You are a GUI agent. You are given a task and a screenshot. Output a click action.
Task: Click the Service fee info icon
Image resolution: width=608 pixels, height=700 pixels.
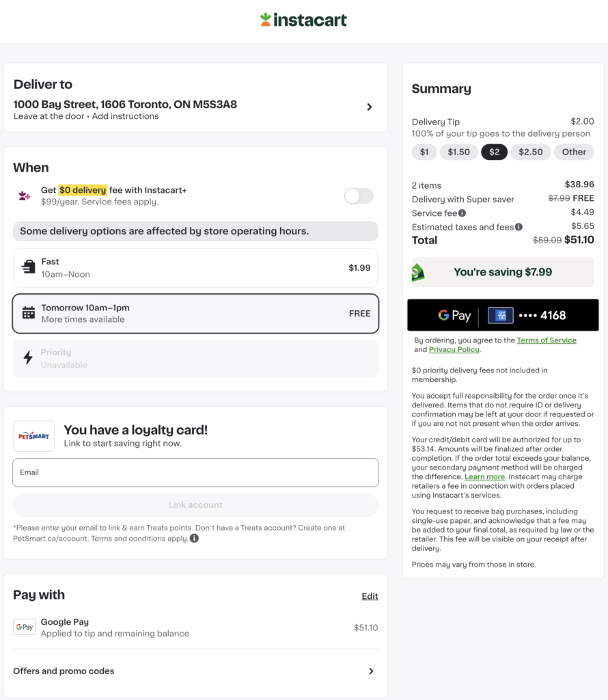point(463,213)
